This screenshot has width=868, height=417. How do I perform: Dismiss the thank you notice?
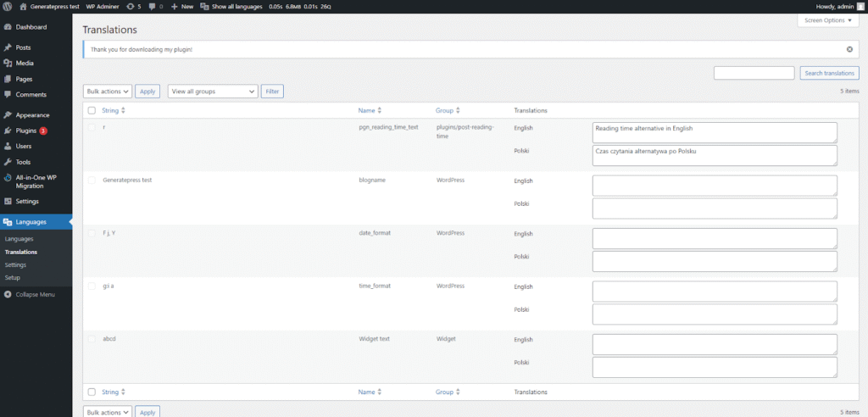(x=849, y=49)
